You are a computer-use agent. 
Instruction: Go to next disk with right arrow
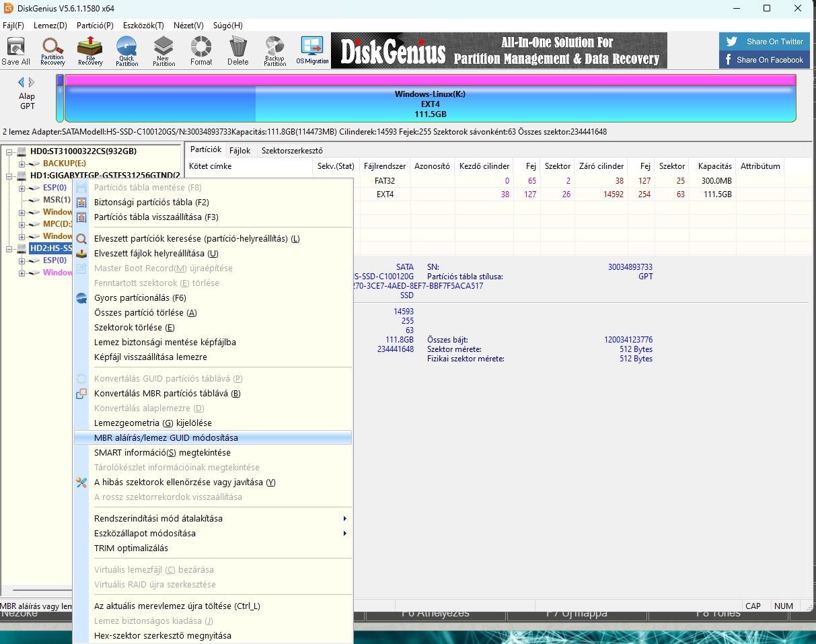pos(32,82)
